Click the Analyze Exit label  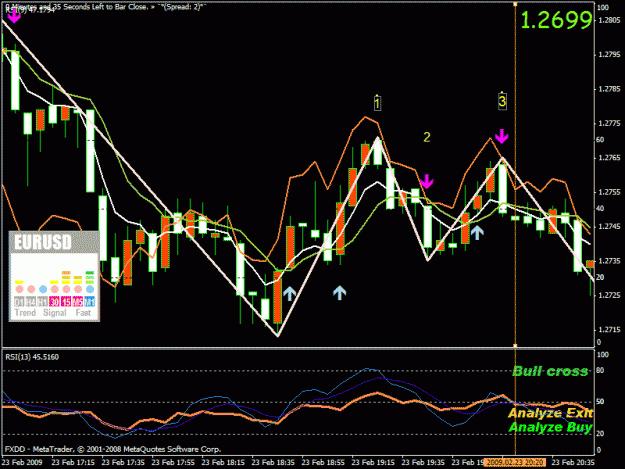550,413
